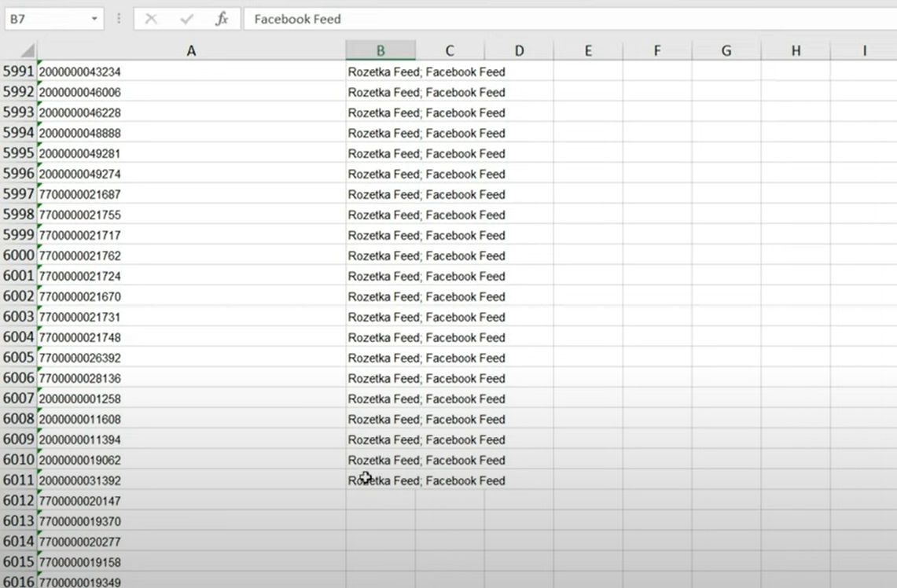Select row header 5991
897x588 pixels.
click(18, 72)
